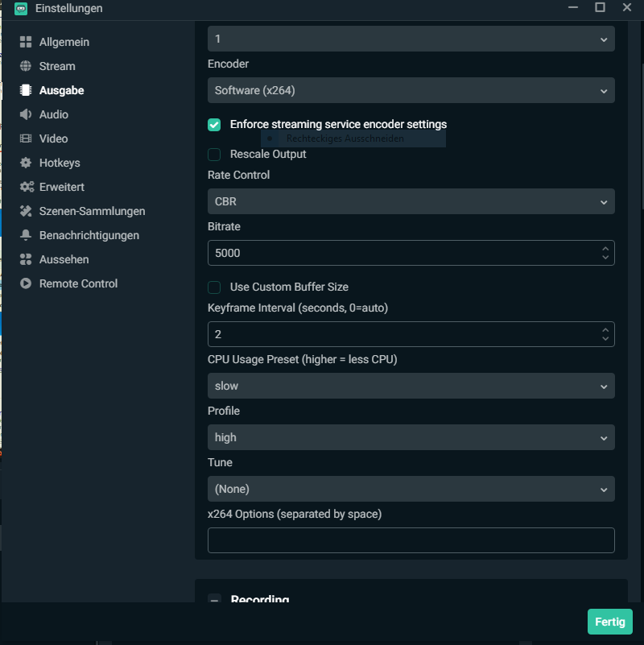Viewport: 644px width, 645px height.
Task: Click the Audio speaker icon
Action: pos(26,114)
